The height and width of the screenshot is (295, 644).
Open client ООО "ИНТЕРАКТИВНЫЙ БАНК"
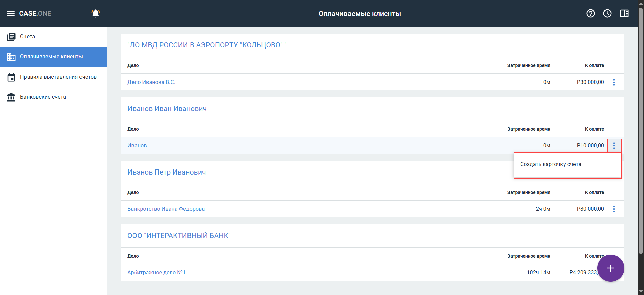click(x=179, y=236)
